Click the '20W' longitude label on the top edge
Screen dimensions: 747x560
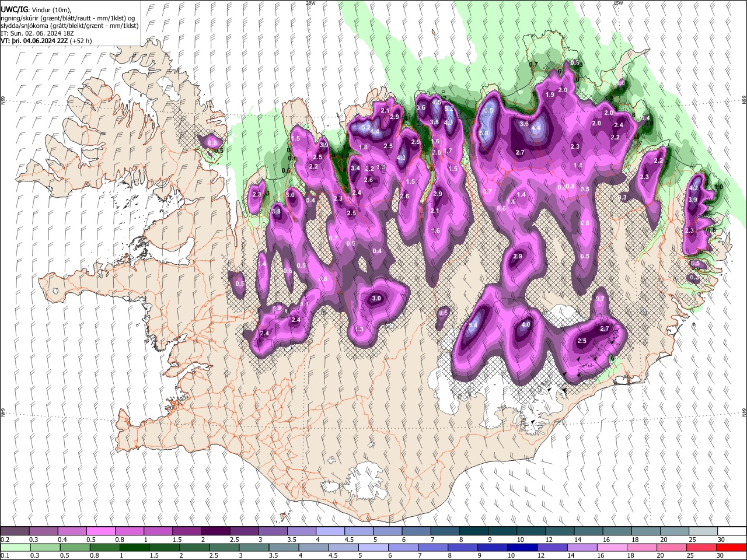(x=310, y=3)
